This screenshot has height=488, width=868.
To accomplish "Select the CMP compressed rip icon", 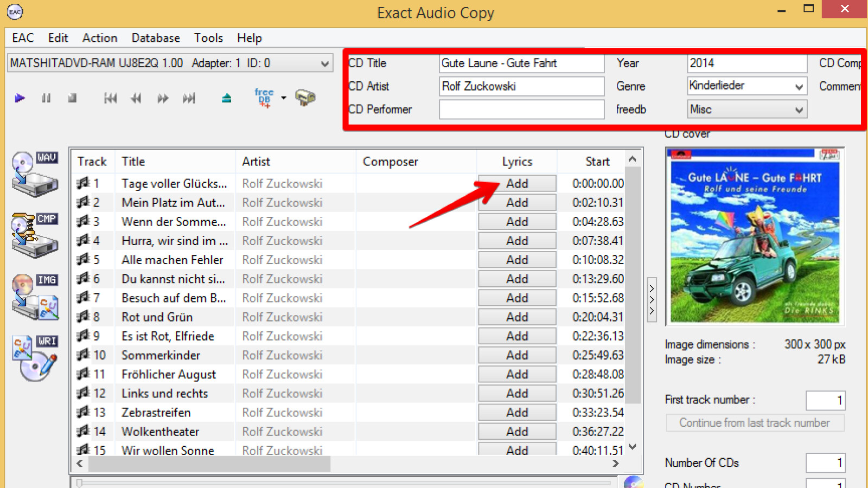I will [35, 234].
